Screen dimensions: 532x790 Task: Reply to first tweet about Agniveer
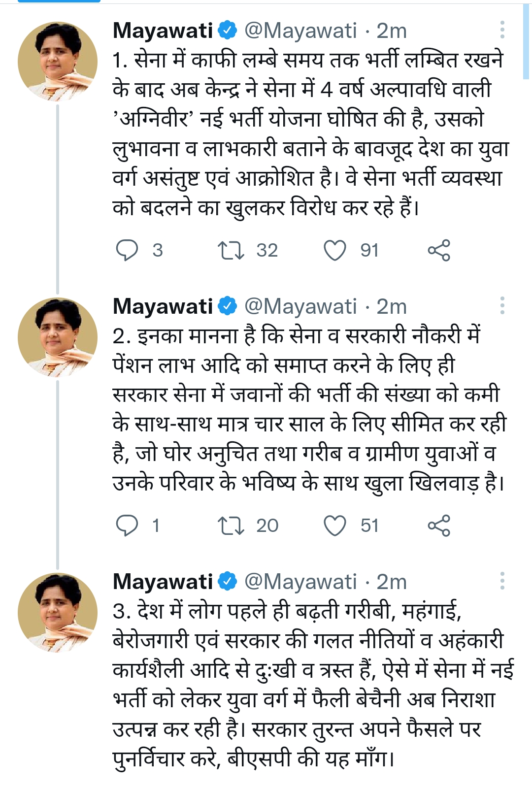127,250
